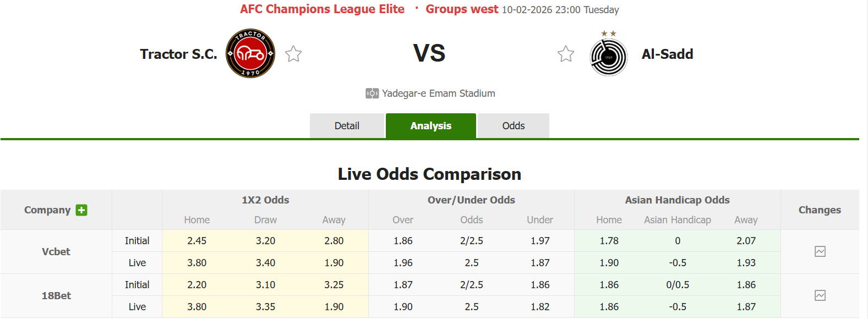
Task: Click the Yadegar-e Emam Stadium text
Action: point(439,94)
